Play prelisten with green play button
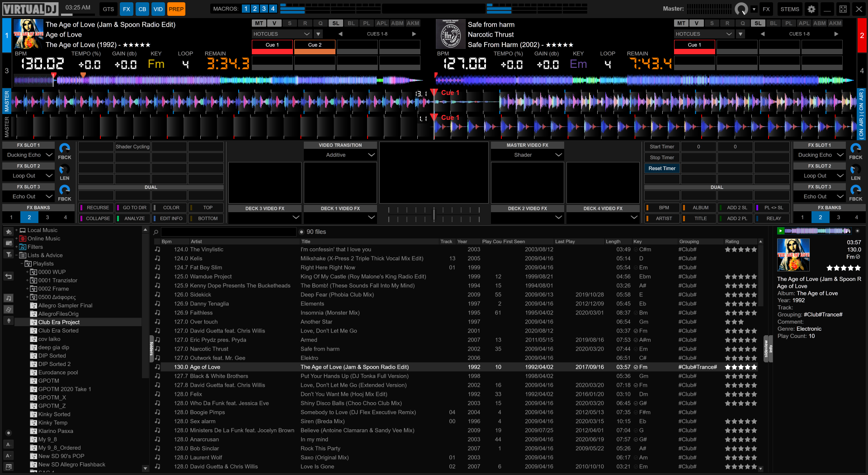The width and height of the screenshot is (868, 475). [780, 231]
